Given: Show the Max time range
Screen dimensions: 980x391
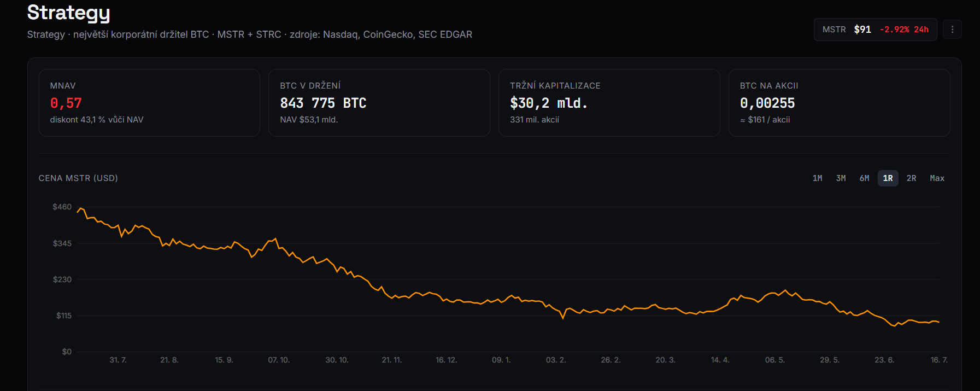Looking at the screenshot, I should coord(937,178).
